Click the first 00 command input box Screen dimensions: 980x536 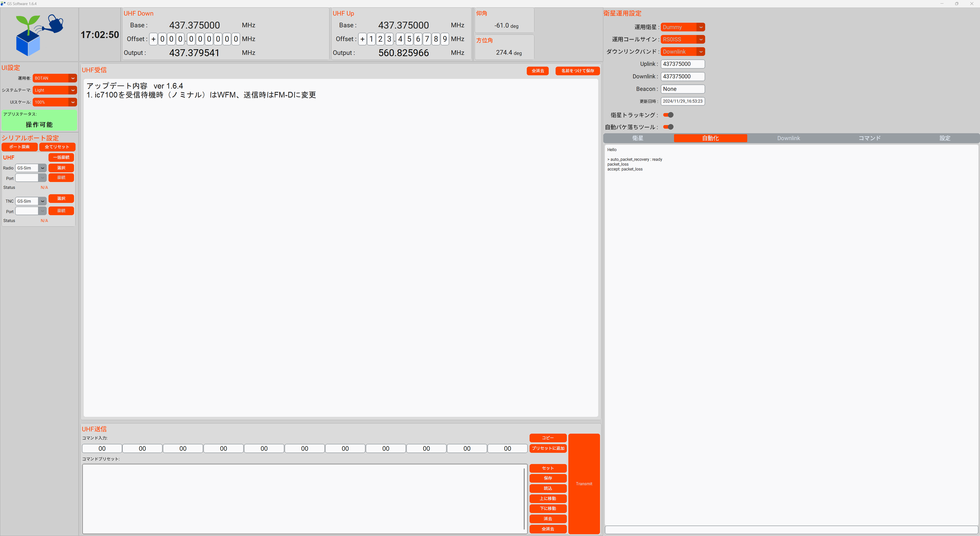(x=102, y=449)
